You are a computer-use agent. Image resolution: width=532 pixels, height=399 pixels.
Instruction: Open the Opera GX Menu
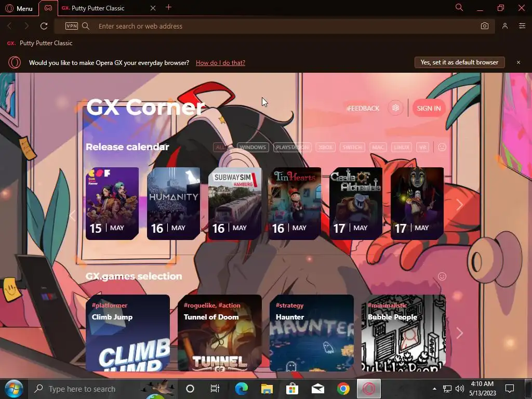(19, 8)
